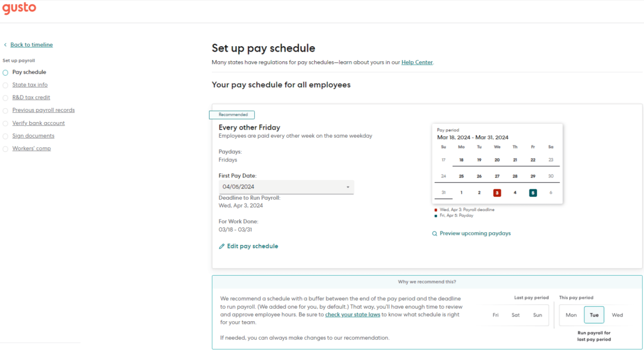This screenshot has height=351, width=644.
Task: Select the Workers' comp step circle
Action: tap(5, 148)
